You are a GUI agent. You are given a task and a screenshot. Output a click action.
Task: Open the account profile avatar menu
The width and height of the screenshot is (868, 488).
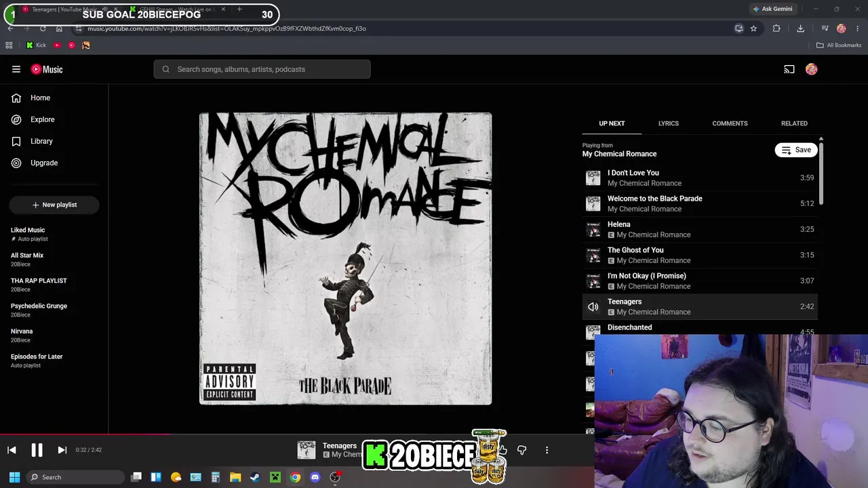click(812, 69)
